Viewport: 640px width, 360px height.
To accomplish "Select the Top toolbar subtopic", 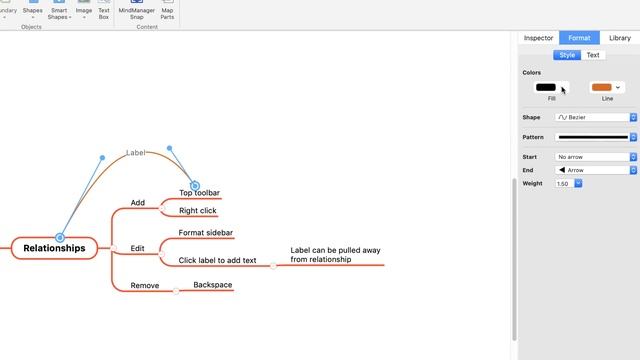I will (x=199, y=193).
